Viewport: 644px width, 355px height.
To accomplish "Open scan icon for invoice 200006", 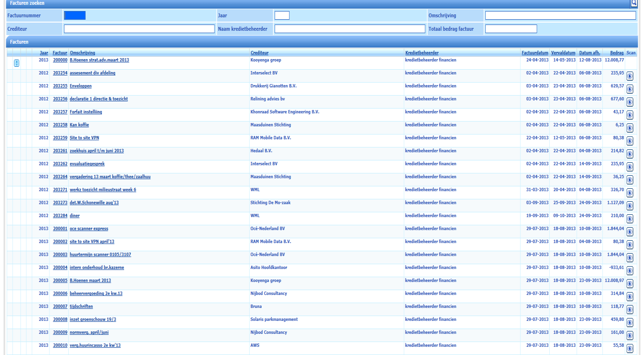I will [630, 296].
